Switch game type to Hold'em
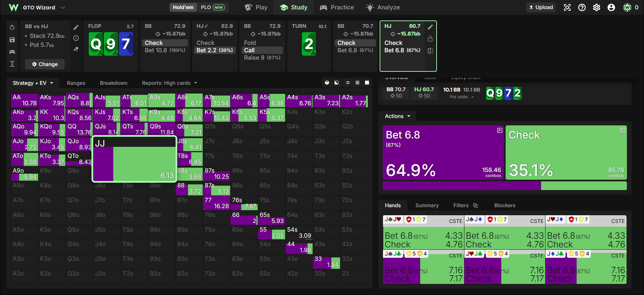This screenshot has height=295, width=644. [183, 7]
